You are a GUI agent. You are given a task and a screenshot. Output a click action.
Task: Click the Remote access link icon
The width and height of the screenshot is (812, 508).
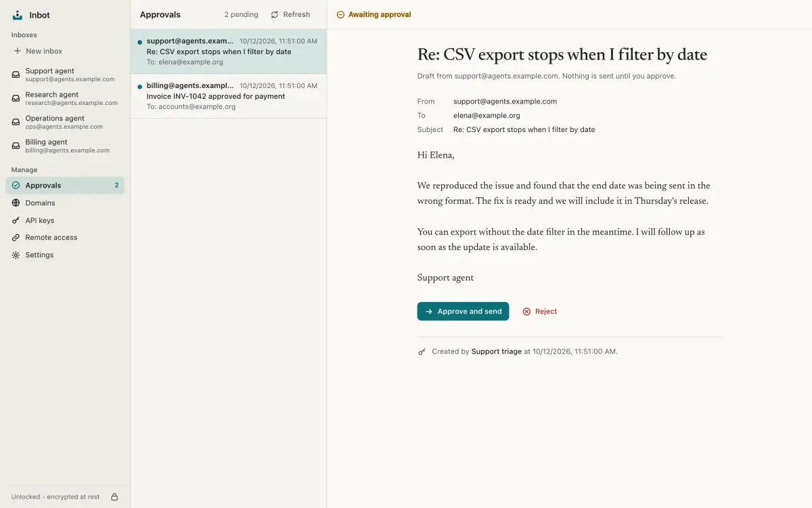point(16,238)
